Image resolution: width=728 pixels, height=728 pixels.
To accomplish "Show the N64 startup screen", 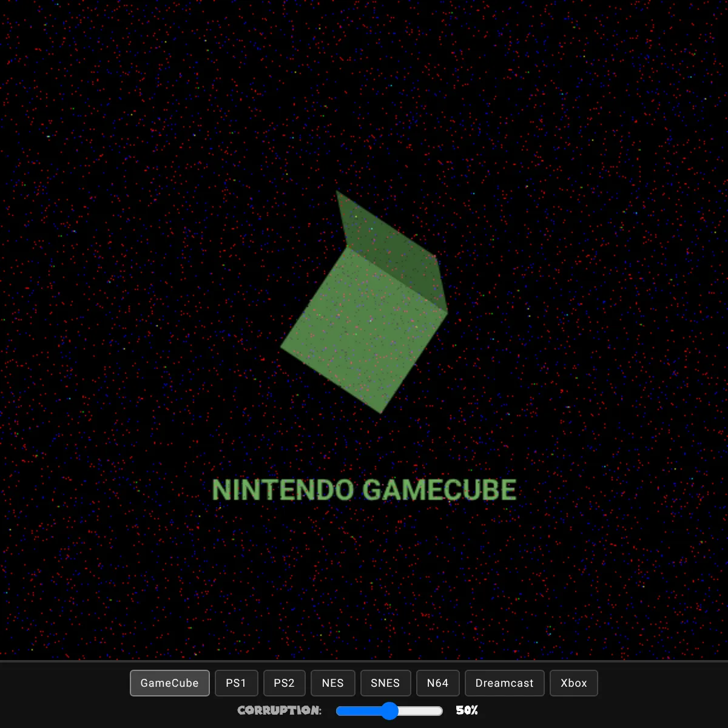I will click(437, 683).
